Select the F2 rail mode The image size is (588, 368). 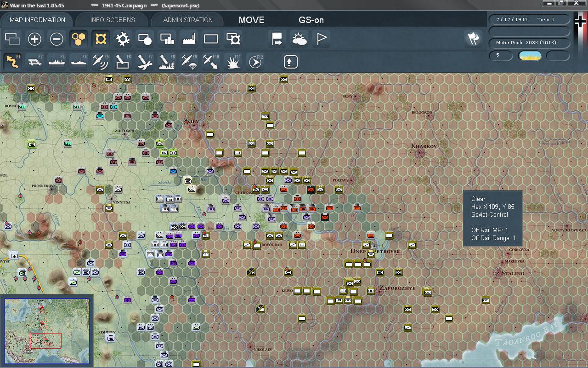pyautogui.click(x=34, y=61)
